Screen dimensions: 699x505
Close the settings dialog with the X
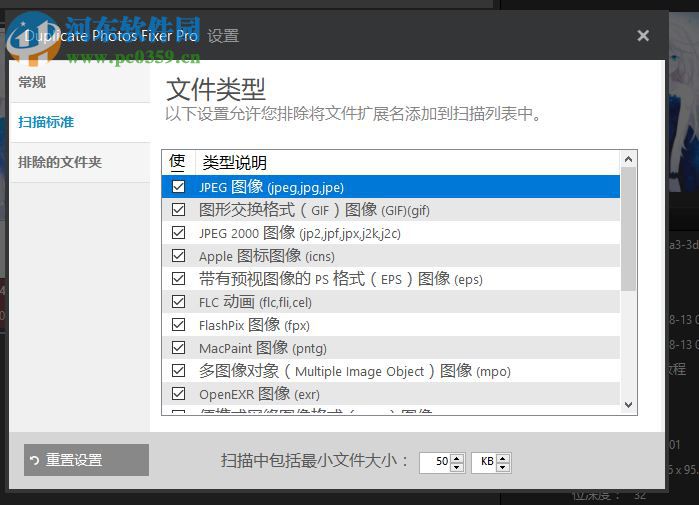[643, 35]
